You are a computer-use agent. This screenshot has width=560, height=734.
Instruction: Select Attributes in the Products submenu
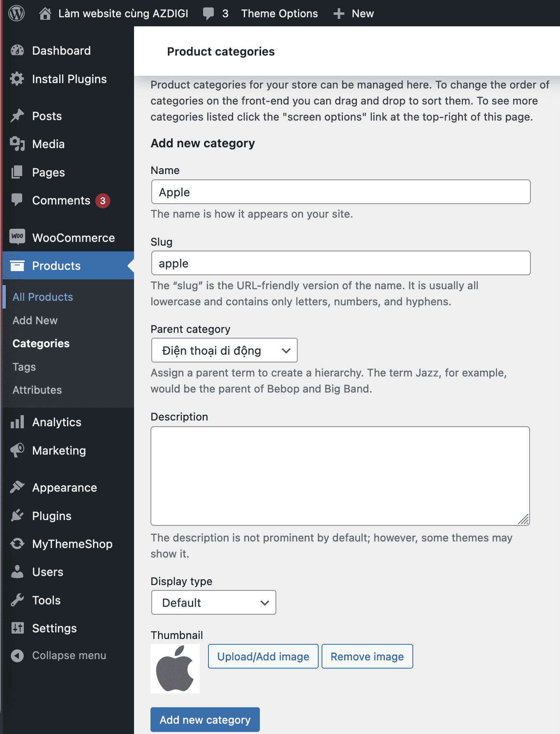coord(37,390)
